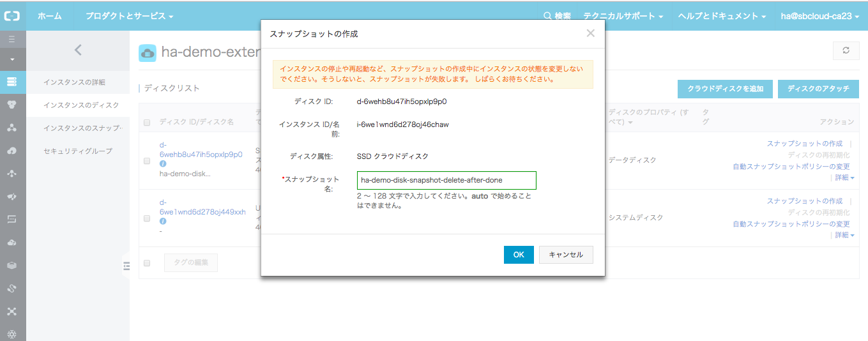Open the ヘルプとドキュメント dropdown
Viewport: 868px width, 341px height.
click(722, 16)
